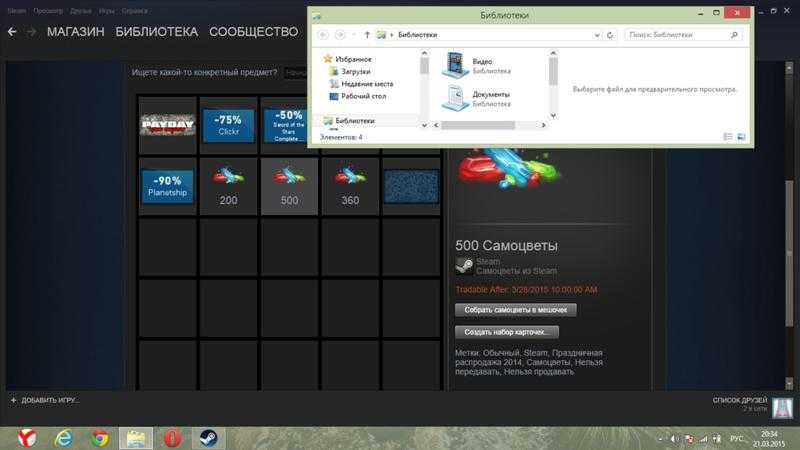800x450 pixels.
Task: Select the -90% Planetship coupon
Action: (167, 186)
